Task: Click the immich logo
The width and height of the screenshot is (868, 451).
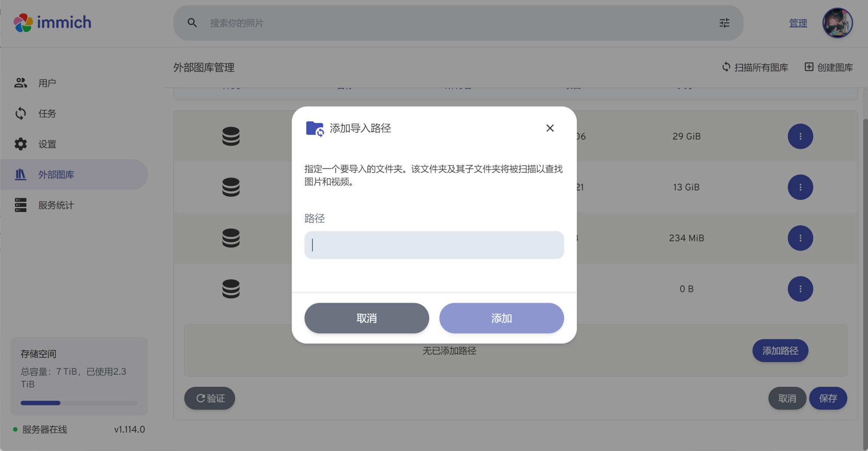Action: pos(53,23)
